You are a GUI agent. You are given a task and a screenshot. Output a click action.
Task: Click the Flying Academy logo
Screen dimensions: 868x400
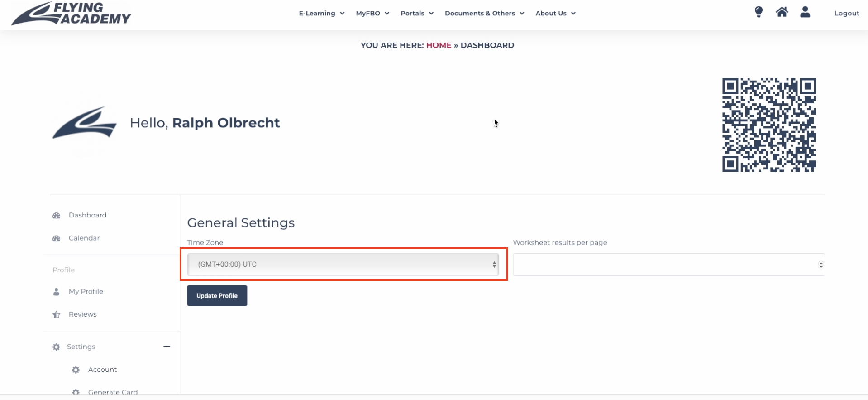(x=71, y=13)
